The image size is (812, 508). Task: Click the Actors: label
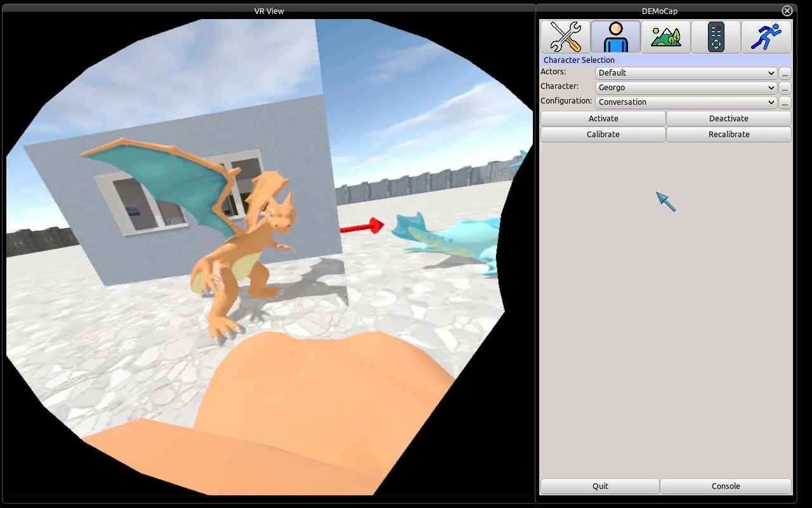pyautogui.click(x=553, y=72)
